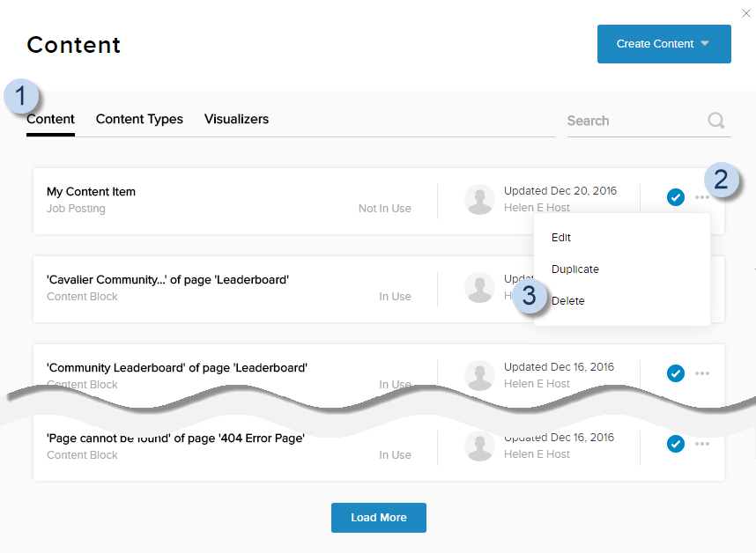Image resolution: width=756 pixels, height=553 pixels.
Task: Close the Content dialog with X
Action: (x=746, y=13)
